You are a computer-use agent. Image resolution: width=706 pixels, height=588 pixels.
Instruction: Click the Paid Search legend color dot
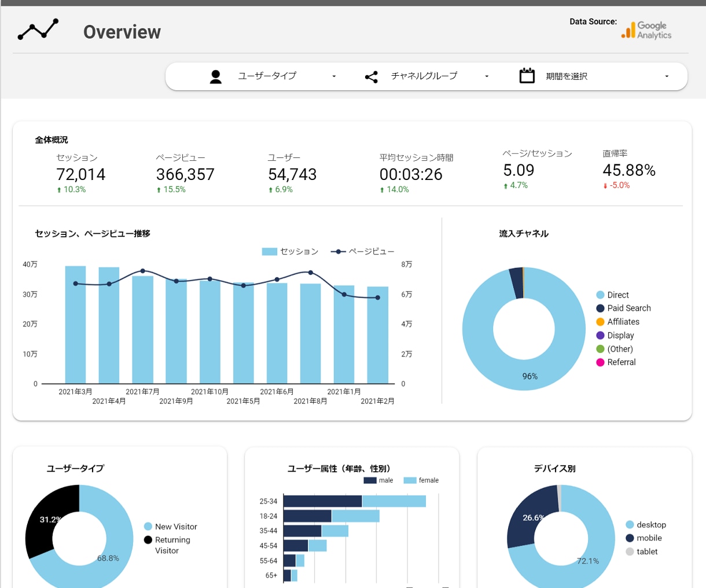[600, 308]
